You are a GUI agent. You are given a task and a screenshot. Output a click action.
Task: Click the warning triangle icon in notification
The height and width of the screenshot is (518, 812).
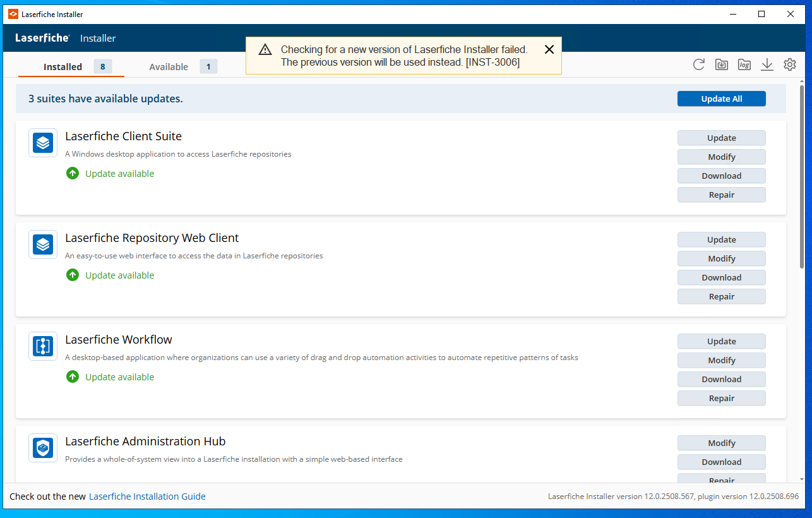265,50
